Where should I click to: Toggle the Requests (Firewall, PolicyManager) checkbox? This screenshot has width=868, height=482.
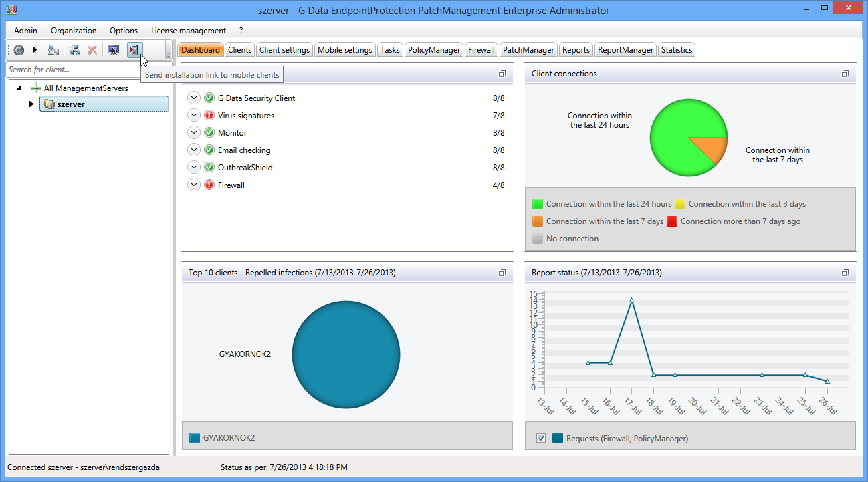click(541, 438)
